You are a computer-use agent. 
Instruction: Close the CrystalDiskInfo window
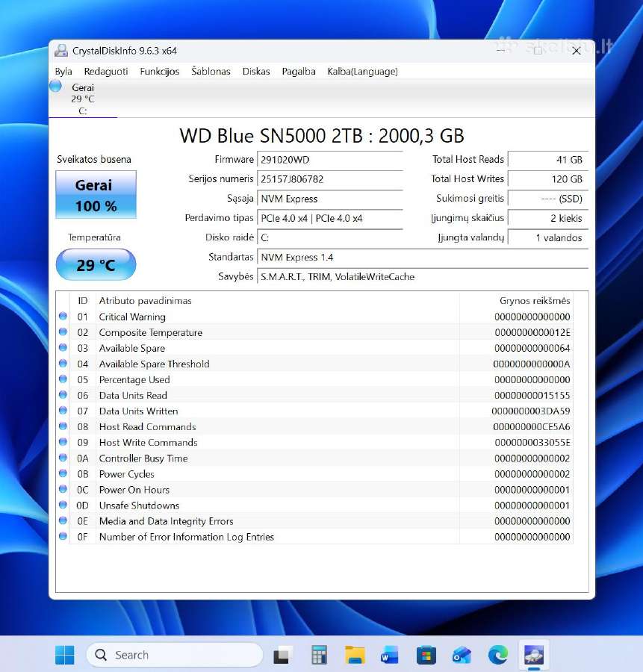click(x=577, y=51)
